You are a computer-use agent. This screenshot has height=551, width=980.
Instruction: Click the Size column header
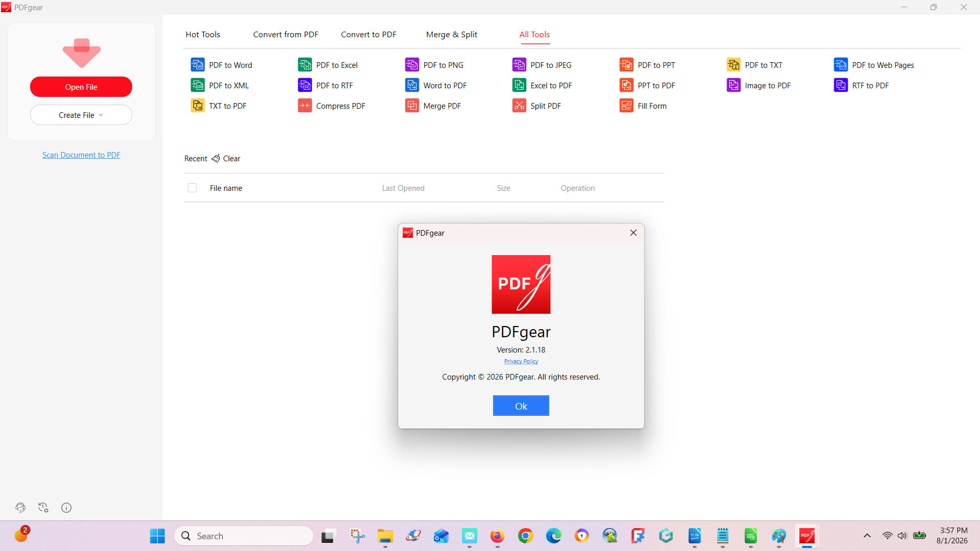point(504,188)
